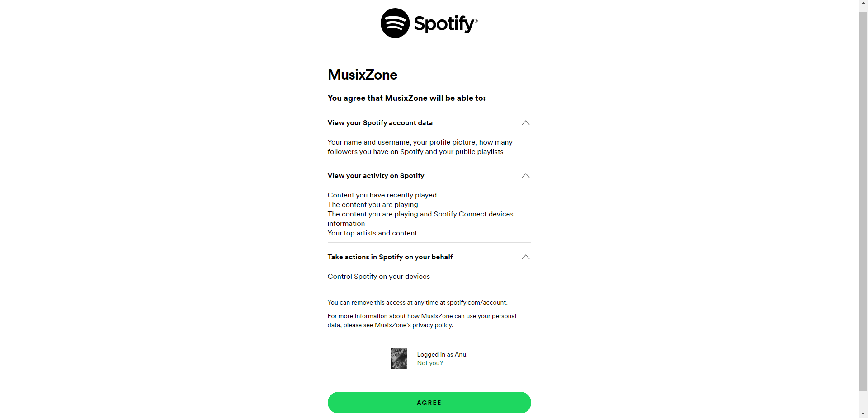Click Anu's profile picture
This screenshot has height=418, width=868.
(398, 358)
